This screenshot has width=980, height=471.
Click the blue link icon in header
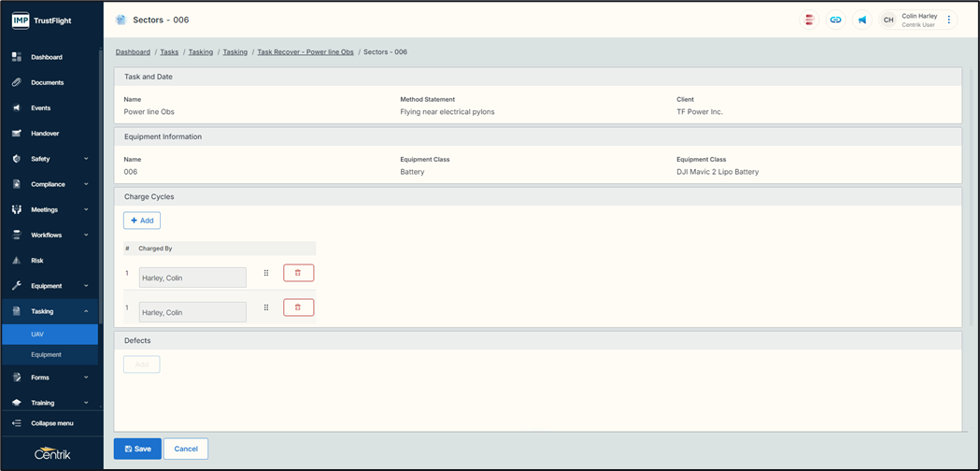(835, 20)
